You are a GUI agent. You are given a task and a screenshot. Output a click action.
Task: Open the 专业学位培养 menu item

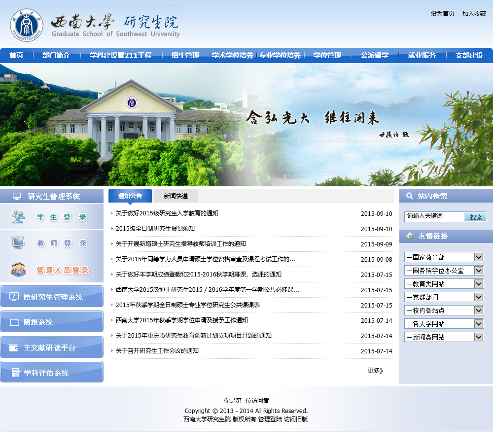click(280, 55)
